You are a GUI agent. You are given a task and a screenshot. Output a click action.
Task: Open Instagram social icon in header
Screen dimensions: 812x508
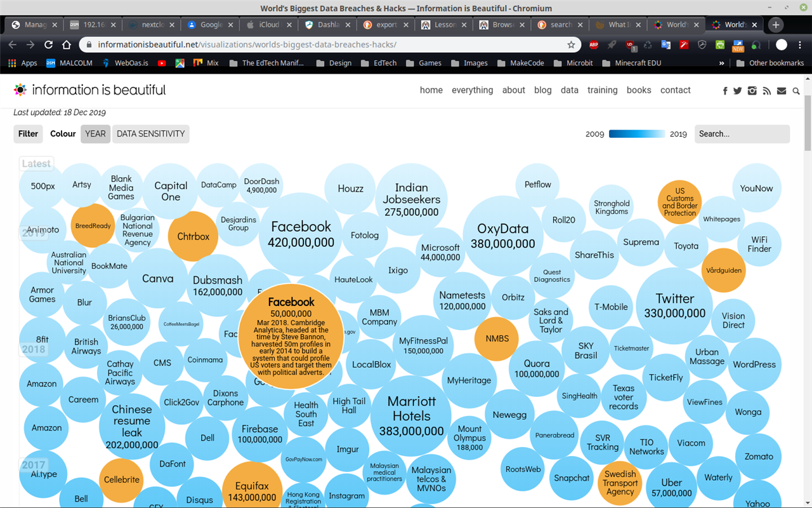752,91
